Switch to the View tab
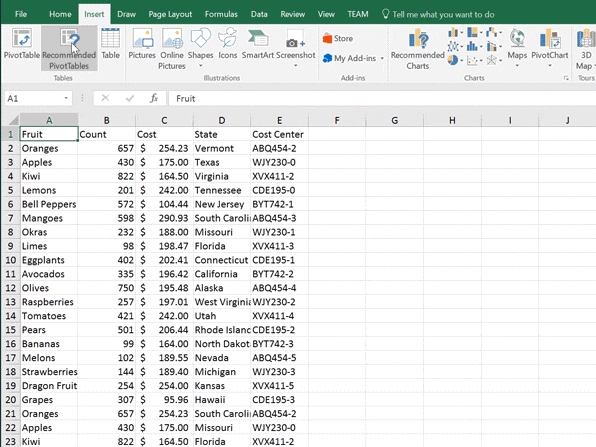The width and height of the screenshot is (596, 447). coord(326,14)
